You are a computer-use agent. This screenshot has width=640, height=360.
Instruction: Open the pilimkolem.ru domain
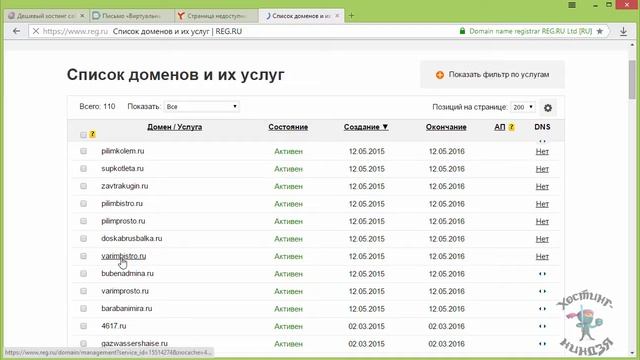pos(123,151)
